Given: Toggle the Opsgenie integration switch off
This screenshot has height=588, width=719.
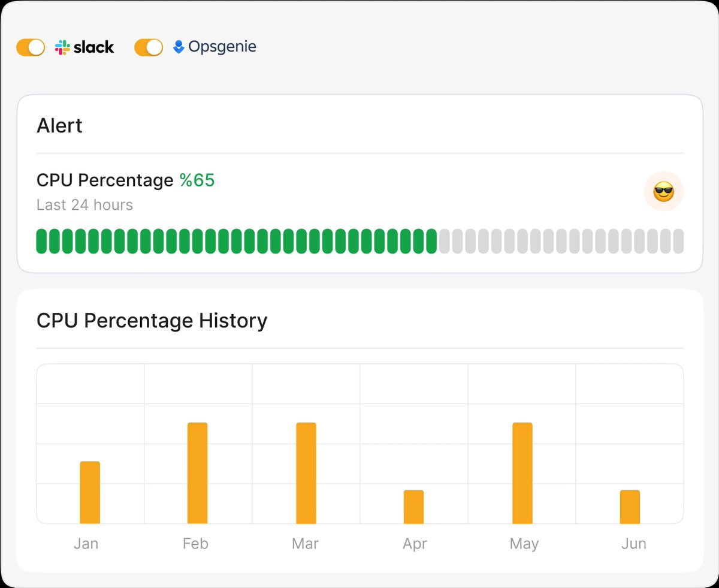Looking at the screenshot, I should (x=149, y=47).
